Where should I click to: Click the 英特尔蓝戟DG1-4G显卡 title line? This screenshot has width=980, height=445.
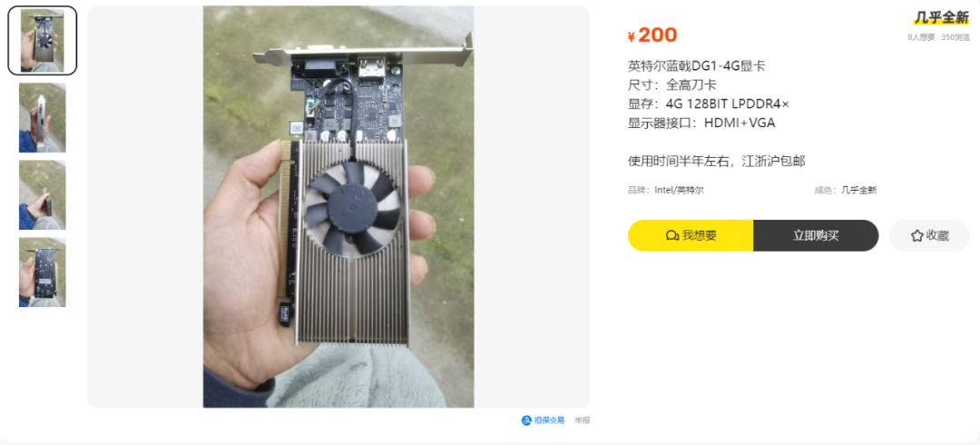(x=697, y=65)
